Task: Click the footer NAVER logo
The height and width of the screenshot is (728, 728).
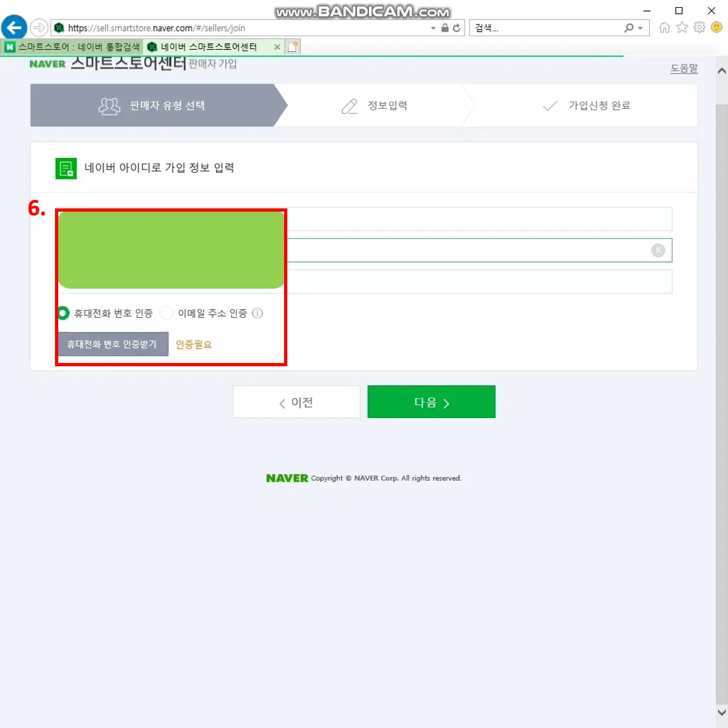Action: click(287, 478)
